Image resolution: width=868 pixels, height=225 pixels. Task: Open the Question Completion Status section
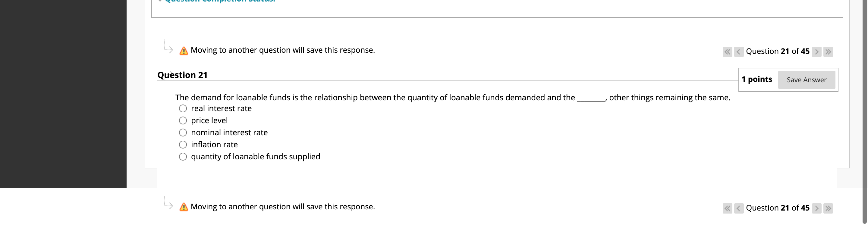pyautogui.click(x=219, y=1)
